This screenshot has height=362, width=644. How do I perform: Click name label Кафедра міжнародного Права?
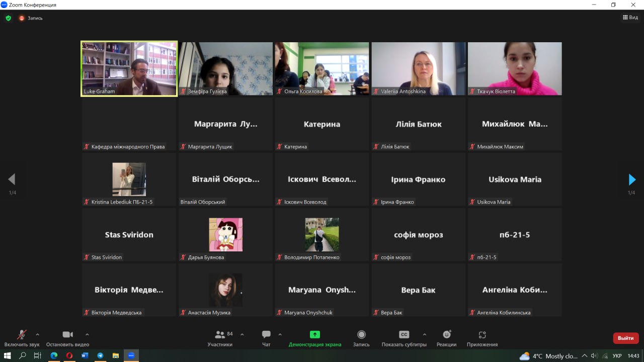click(x=128, y=147)
